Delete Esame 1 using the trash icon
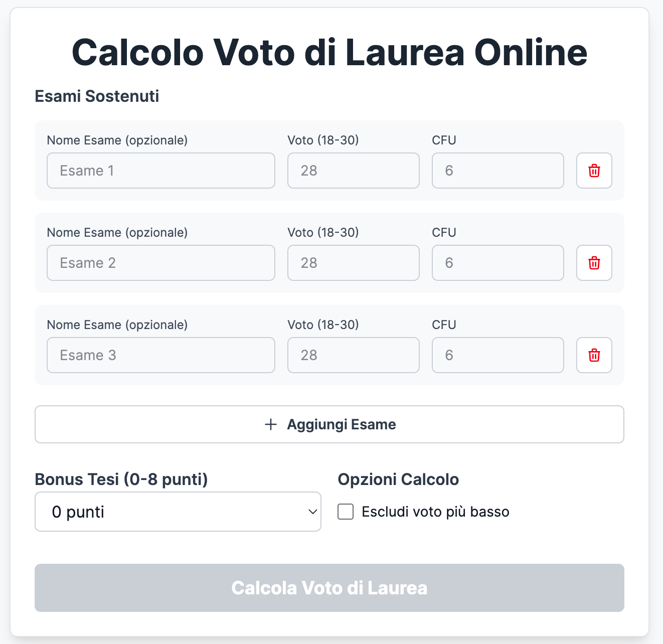 594,171
